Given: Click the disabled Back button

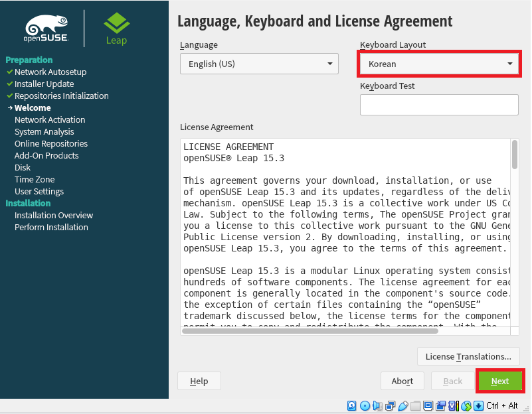Looking at the screenshot, I should pos(452,381).
